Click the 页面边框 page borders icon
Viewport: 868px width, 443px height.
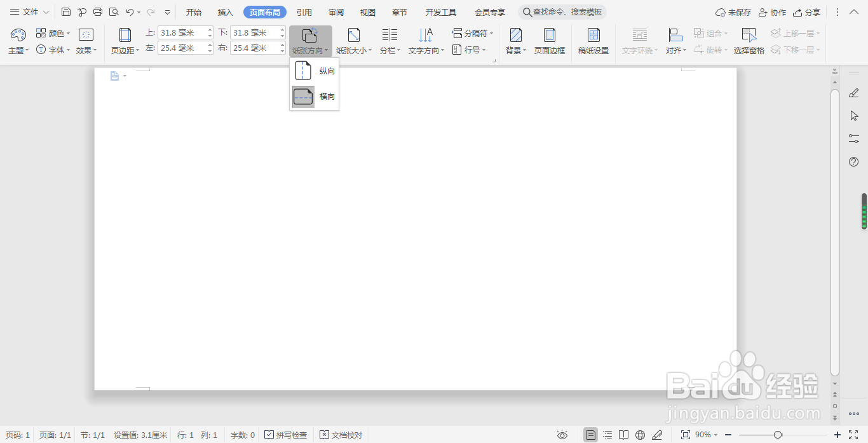click(549, 41)
